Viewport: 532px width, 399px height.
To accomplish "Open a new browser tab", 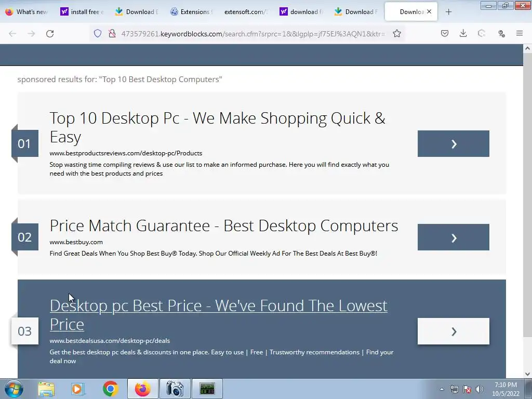I will pos(448,12).
